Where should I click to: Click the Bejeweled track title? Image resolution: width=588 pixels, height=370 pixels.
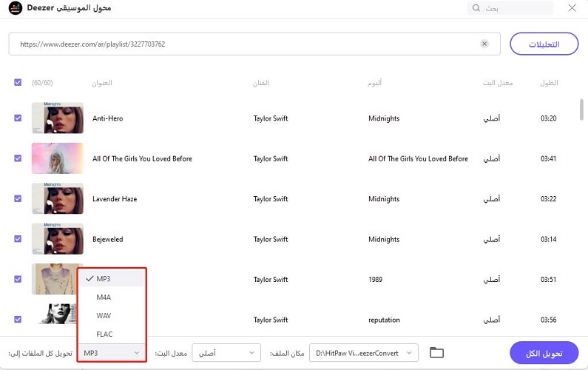click(x=108, y=240)
